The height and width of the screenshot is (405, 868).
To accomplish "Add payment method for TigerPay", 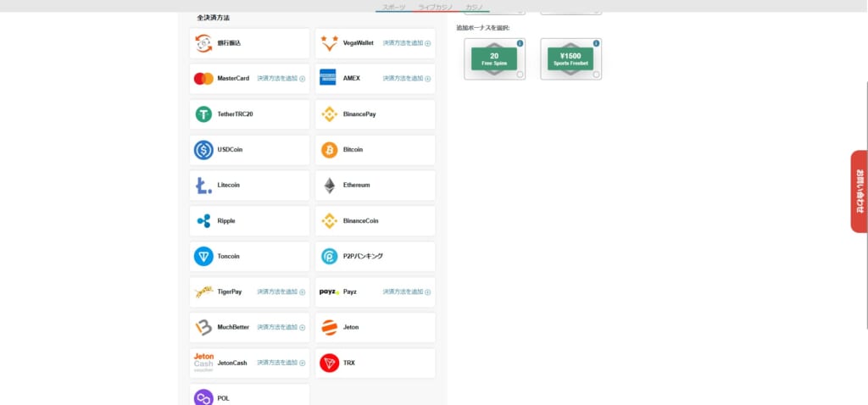I will click(x=281, y=292).
